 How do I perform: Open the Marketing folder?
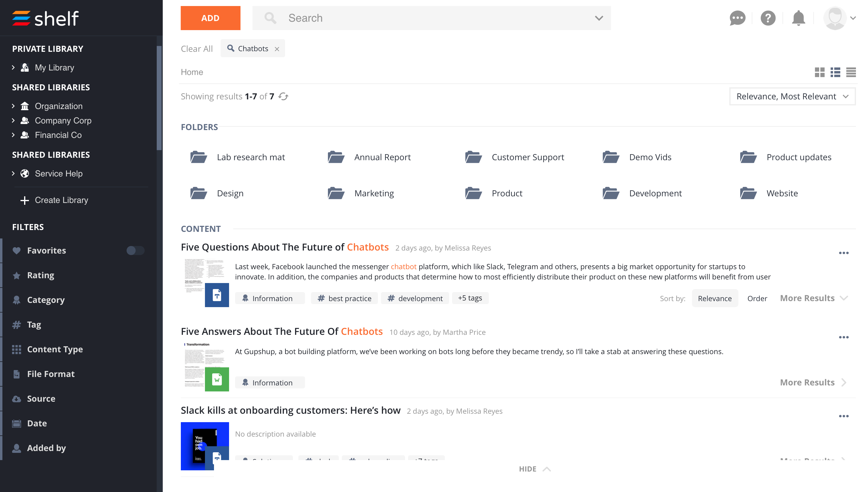tap(360, 193)
